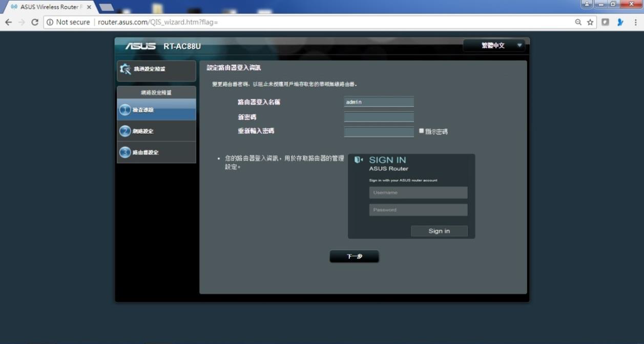Select step 3 路由器設定 in sidebar
Viewport: 644px width, 344px height.
(x=156, y=152)
